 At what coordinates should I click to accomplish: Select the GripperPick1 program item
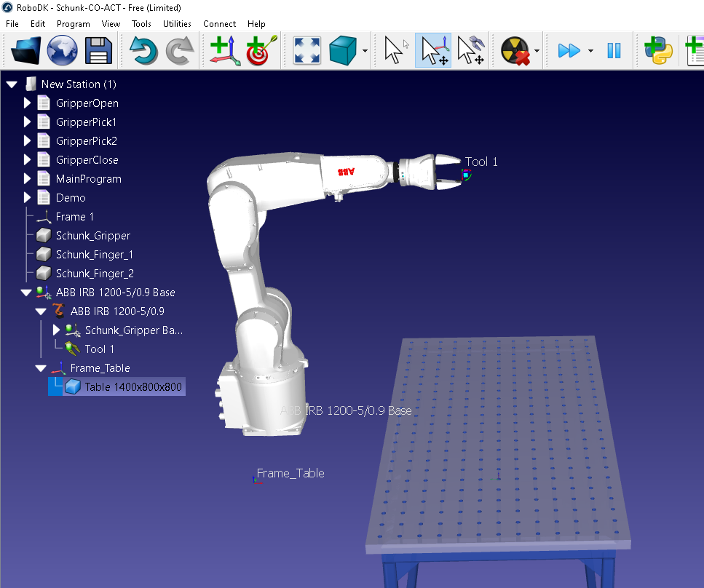pyautogui.click(x=86, y=122)
